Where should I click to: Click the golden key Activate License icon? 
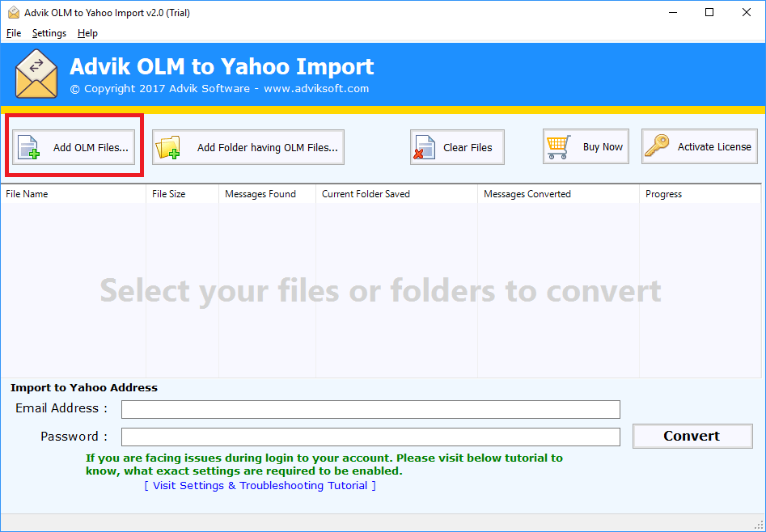pos(657,146)
